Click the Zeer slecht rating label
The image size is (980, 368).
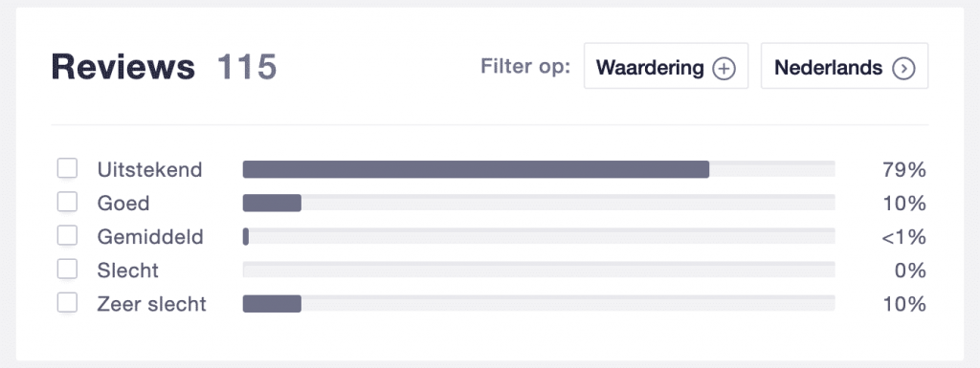pos(152,304)
